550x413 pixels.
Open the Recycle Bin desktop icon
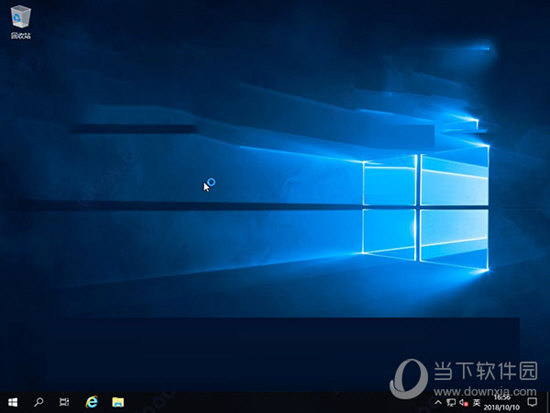[x=21, y=21]
